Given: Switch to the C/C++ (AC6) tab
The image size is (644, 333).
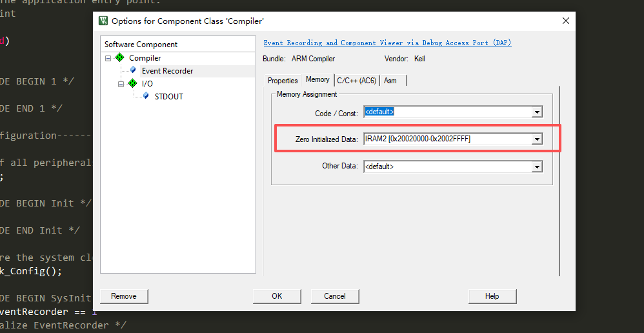Looking at the screenshot, I should pyautogui.click(x=357, y=81).
